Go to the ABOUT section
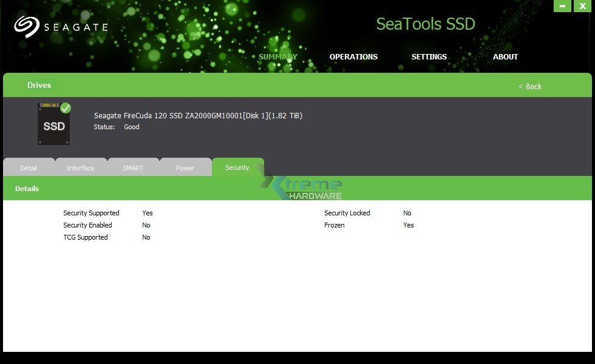This screenshot has height=364, width=595. tap(505, 56)
